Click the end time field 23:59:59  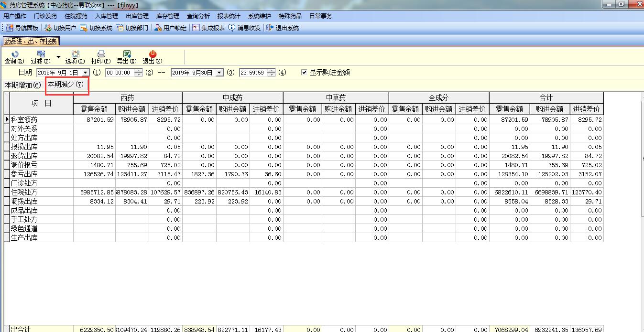pyautogui.click(x=253, y=73)
